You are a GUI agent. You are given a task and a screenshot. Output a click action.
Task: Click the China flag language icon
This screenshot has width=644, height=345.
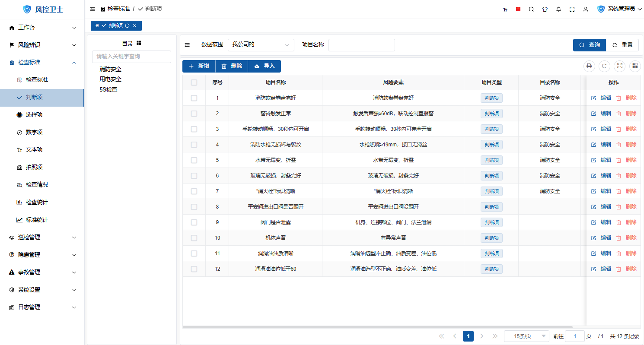[x=518, y=9]
